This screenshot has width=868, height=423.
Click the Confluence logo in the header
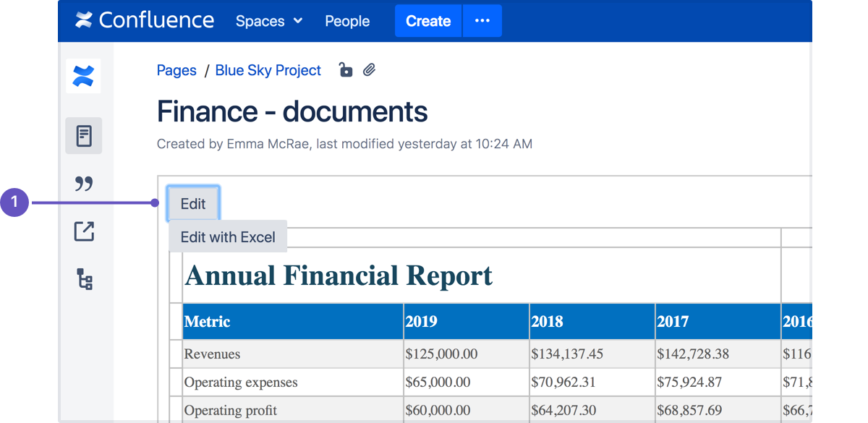(x=145, y=20)
